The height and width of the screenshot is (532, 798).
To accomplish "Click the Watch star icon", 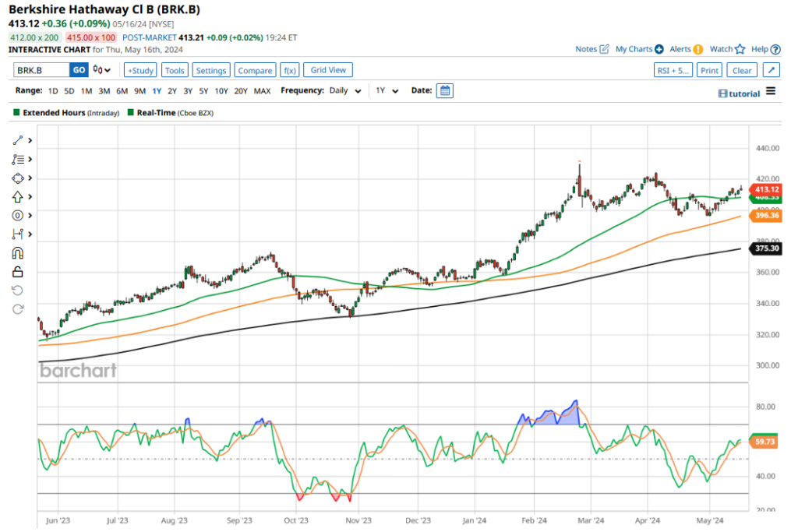I will point(740,49).
